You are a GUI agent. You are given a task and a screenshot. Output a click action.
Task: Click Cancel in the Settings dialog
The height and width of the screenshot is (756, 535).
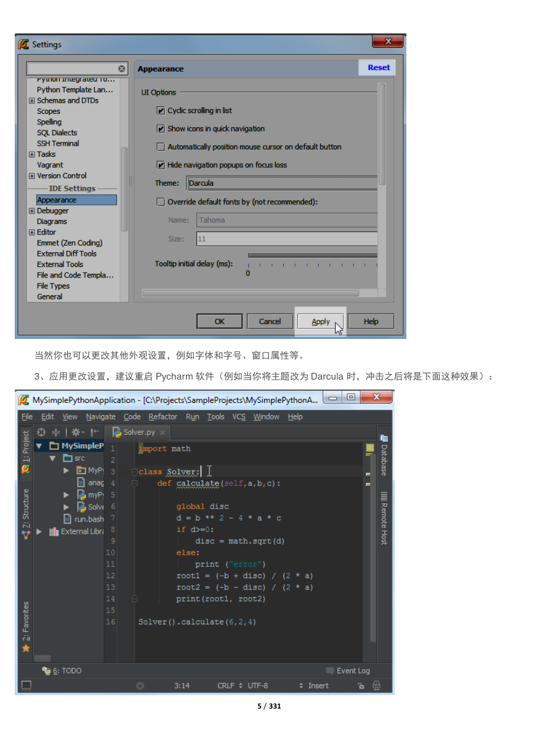pos(270,321)
